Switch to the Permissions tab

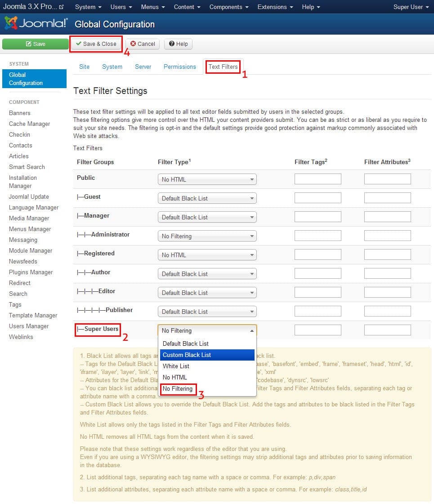[x=179, y=67]
